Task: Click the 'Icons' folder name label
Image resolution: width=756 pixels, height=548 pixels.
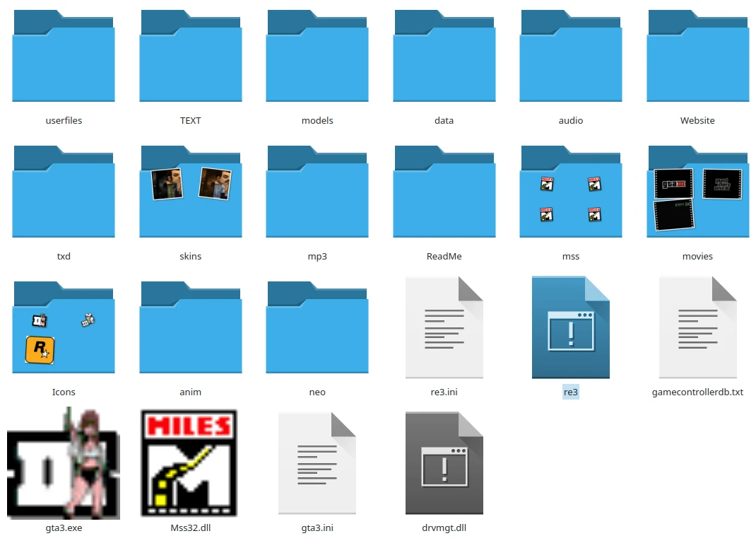Action: [x=64, y=392]
